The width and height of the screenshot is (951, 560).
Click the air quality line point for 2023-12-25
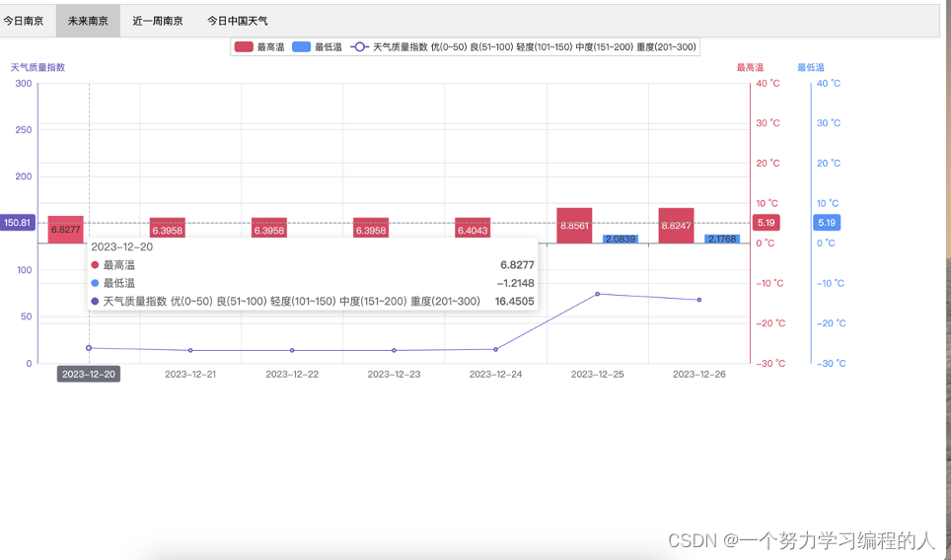pos(598,294)
